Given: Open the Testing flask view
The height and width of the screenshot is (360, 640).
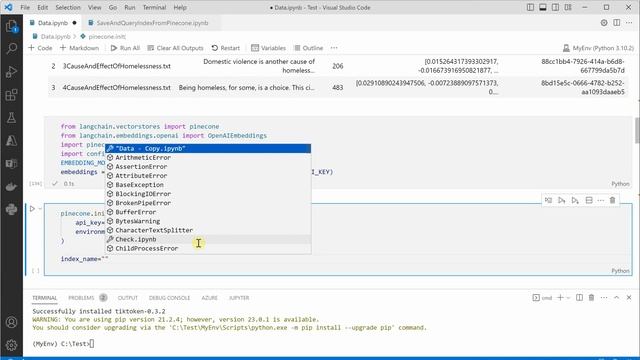Looking at the screenshot, I should tap(11, 118).
